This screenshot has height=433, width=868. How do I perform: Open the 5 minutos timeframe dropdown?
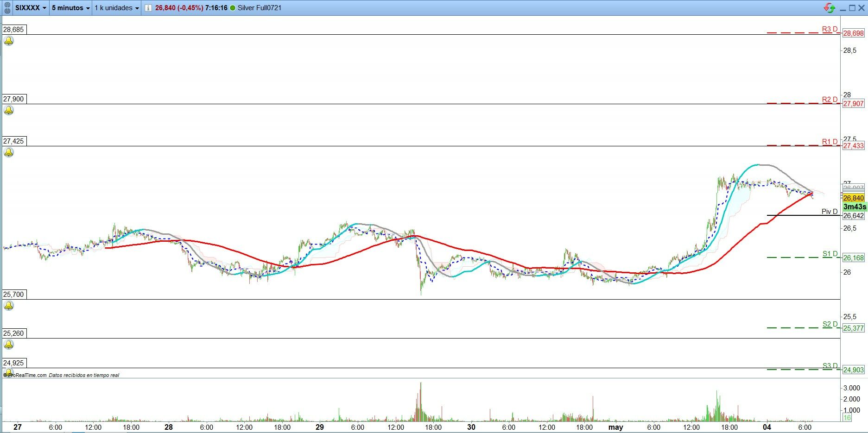tap(70, 8)
